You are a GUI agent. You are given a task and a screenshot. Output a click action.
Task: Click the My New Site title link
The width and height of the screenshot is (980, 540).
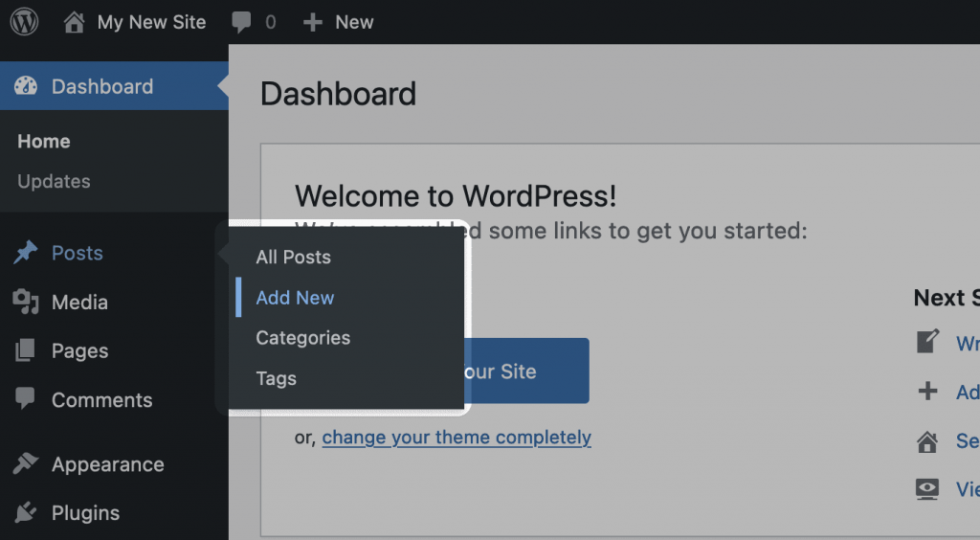click(x=151, y=22)
